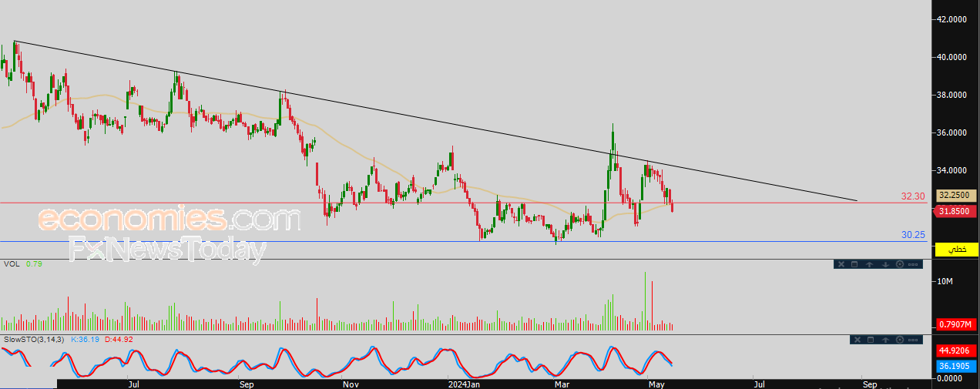Click the red 0.7907M volume tag
The image size is (980, 389).
956,325
